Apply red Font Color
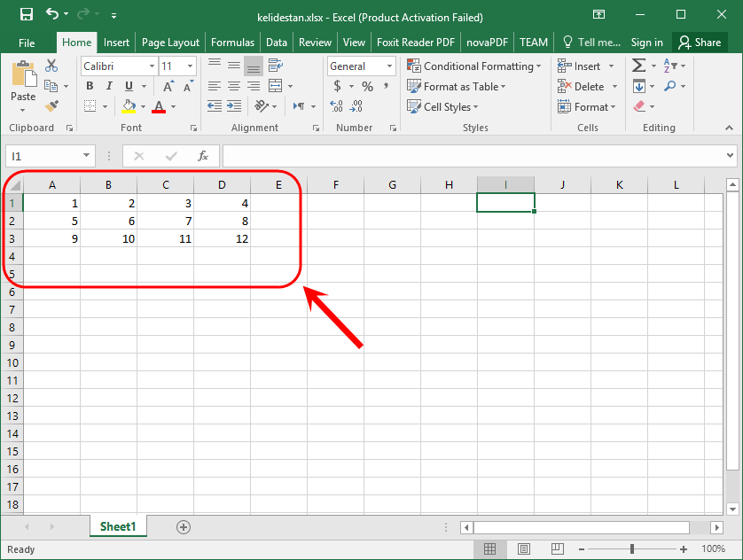 (x=159, y=106)
